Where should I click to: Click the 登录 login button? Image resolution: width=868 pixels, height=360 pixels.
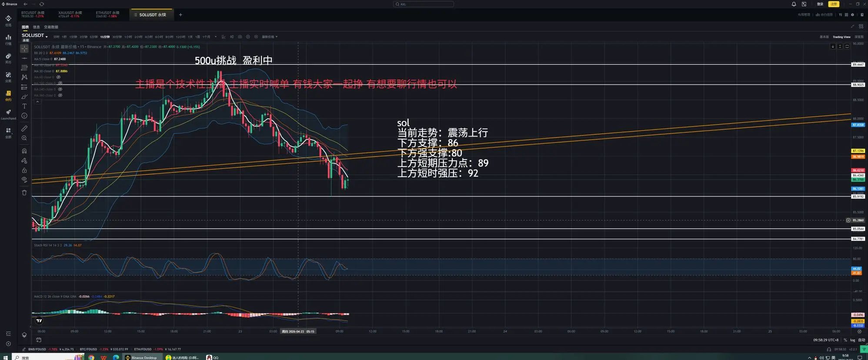click(x=820, y=4)
